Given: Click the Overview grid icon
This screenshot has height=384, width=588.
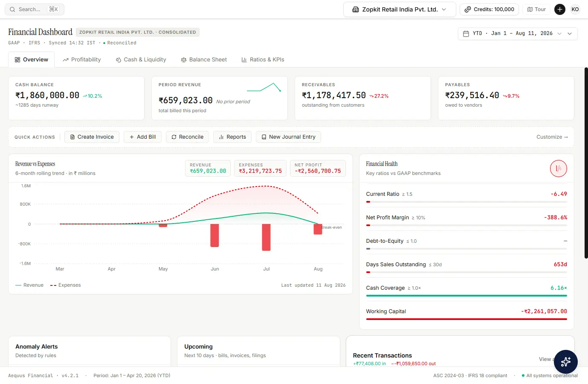Looking at the screenshot, I should click(17, 60).
